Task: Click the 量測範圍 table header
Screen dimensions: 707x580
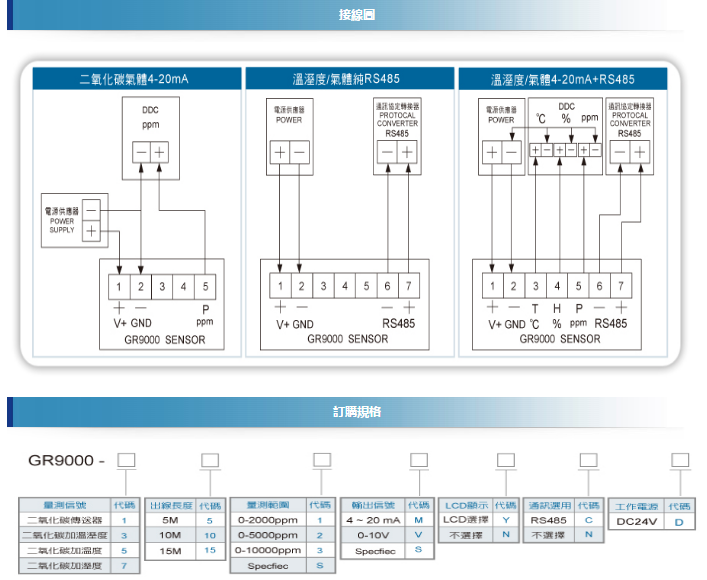Action: pyautogui.click(x=268, y=505)
